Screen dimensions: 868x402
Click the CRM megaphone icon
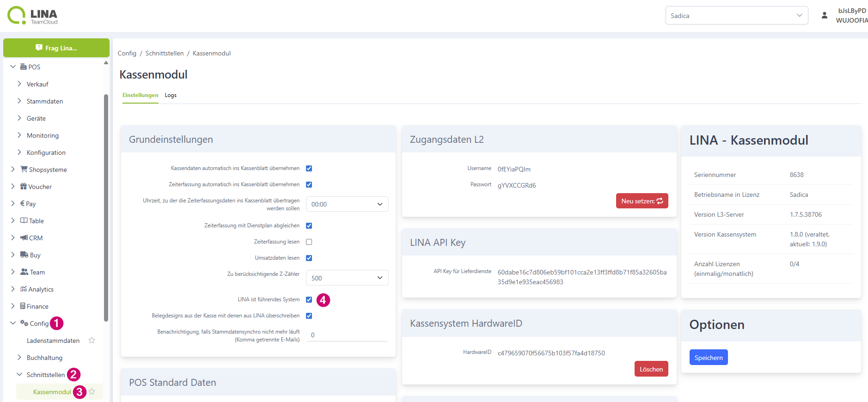[24, 238]
